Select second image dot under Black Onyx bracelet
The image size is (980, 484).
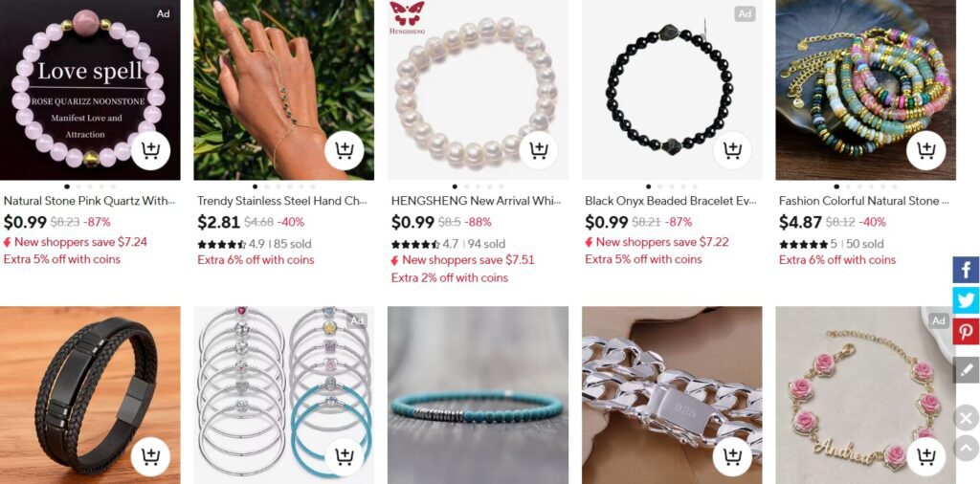(660, 187)
